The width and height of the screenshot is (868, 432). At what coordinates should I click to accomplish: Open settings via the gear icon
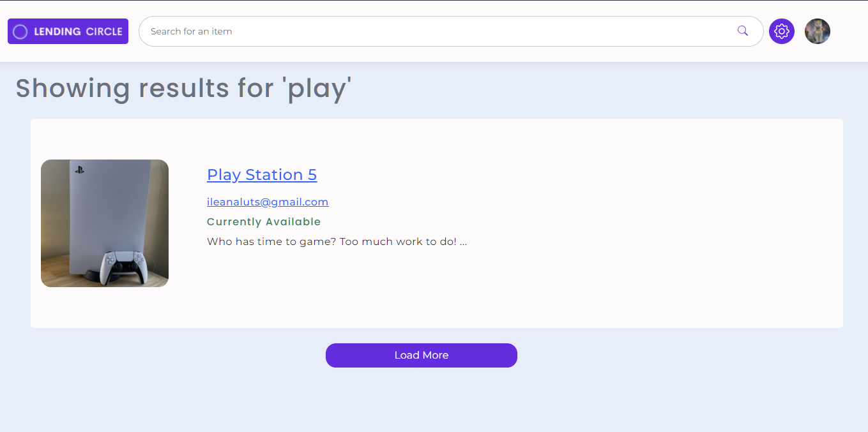coord(781,31)
